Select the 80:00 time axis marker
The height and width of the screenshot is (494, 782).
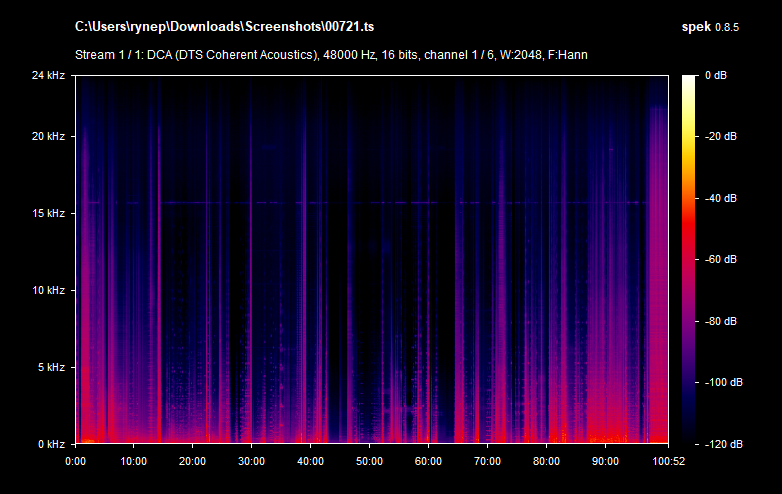[545, 461]
